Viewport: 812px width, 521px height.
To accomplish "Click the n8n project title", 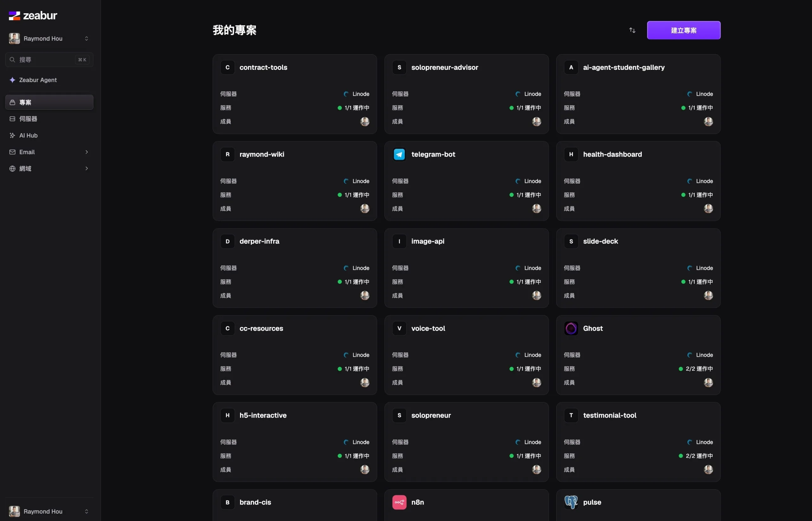I will [x=417, y=502].
